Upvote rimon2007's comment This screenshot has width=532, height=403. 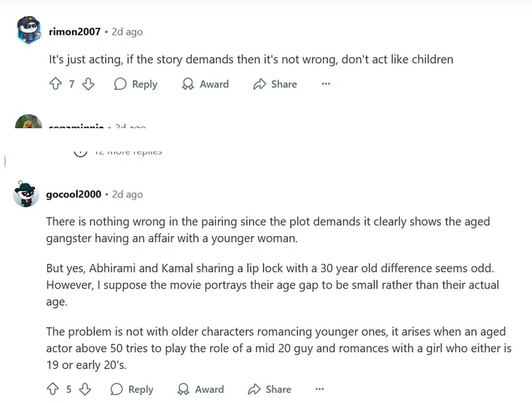click(x=55, y=85)
